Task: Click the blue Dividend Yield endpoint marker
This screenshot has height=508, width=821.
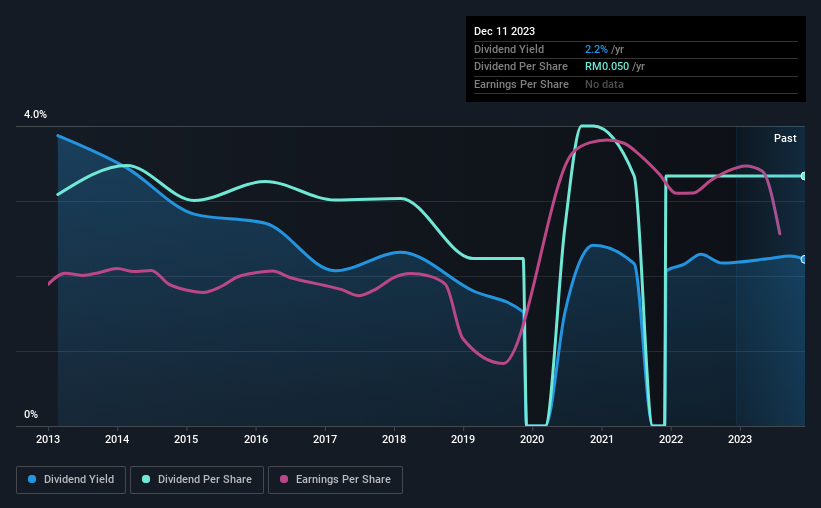Action: [x=804, y=259]
